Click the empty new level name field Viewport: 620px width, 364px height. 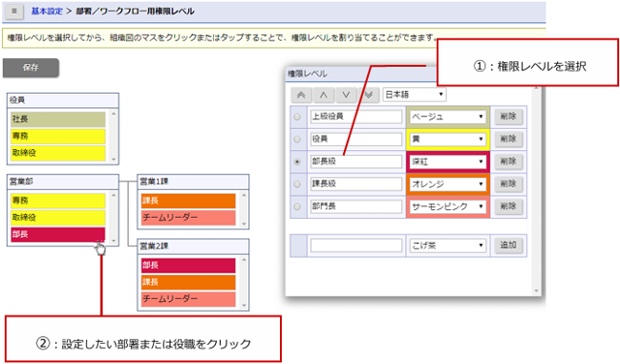pos(356,246)
